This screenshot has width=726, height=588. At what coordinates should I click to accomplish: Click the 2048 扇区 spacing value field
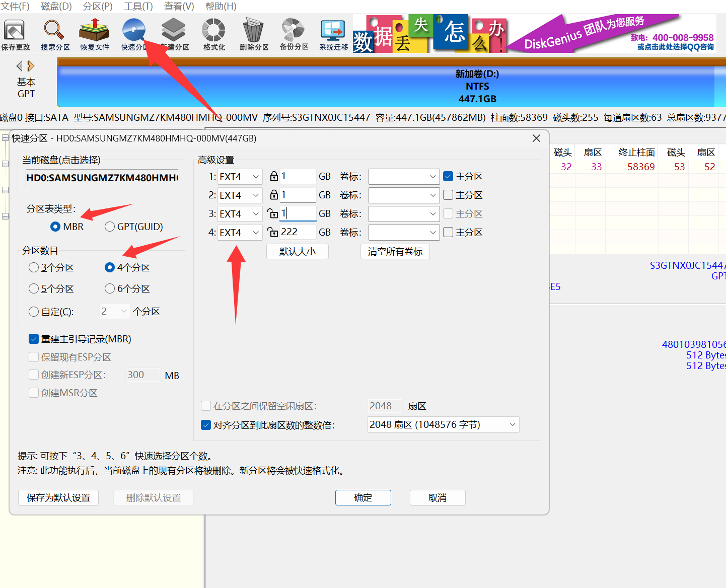point(384,406)
